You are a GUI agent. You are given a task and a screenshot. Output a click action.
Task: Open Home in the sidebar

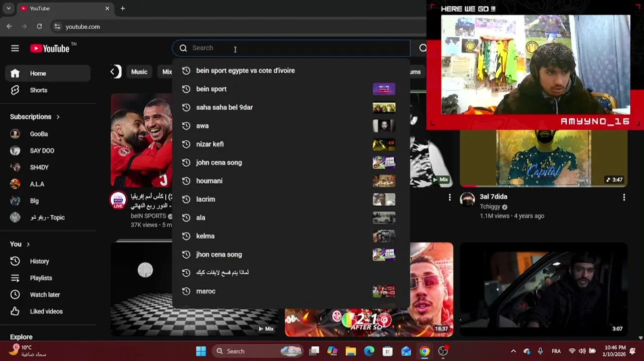pyautogui.click(x=48, y=73)
